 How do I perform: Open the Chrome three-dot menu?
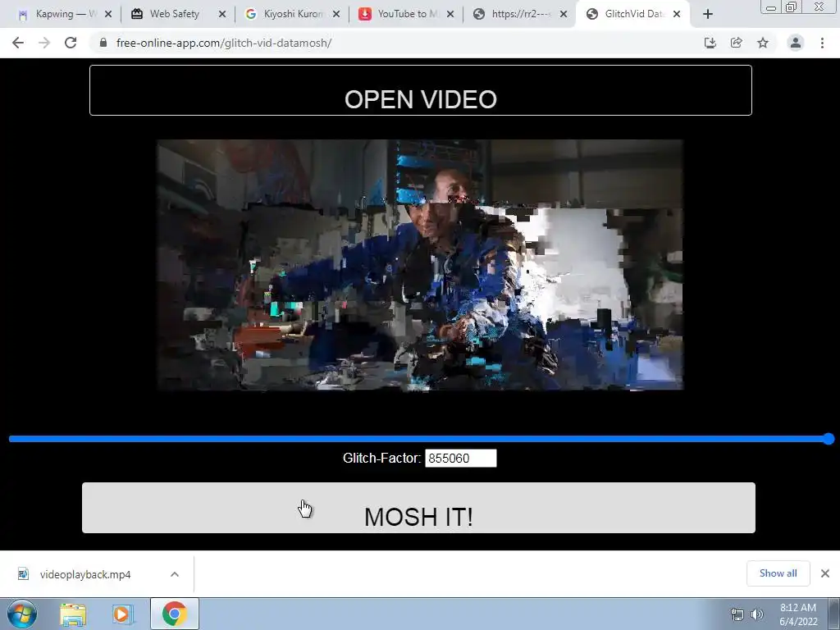(x=822, y=43)
